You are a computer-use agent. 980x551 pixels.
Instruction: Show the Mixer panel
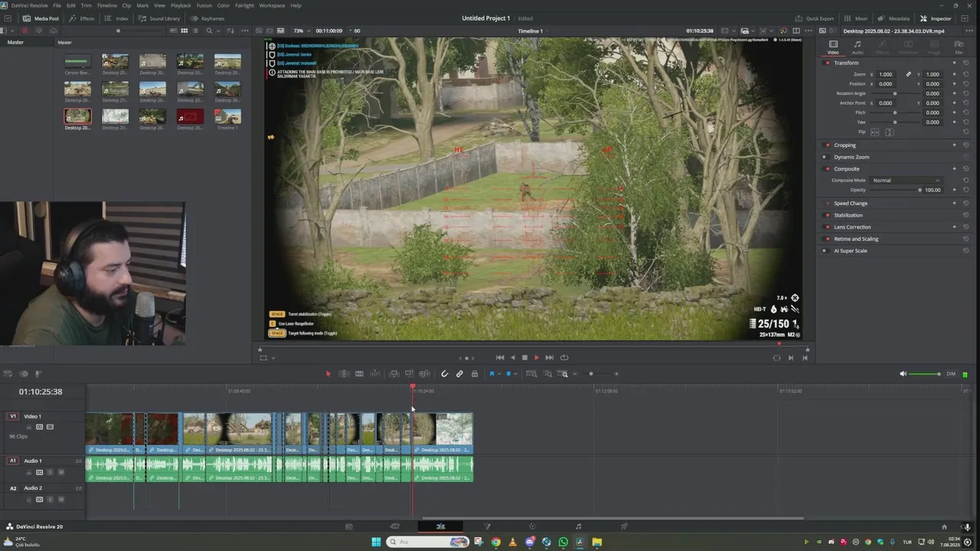(x=857, y=18)
